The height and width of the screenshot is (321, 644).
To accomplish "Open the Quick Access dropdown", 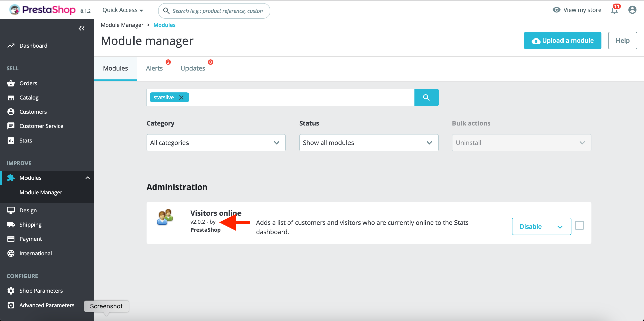I will (123, 10).
